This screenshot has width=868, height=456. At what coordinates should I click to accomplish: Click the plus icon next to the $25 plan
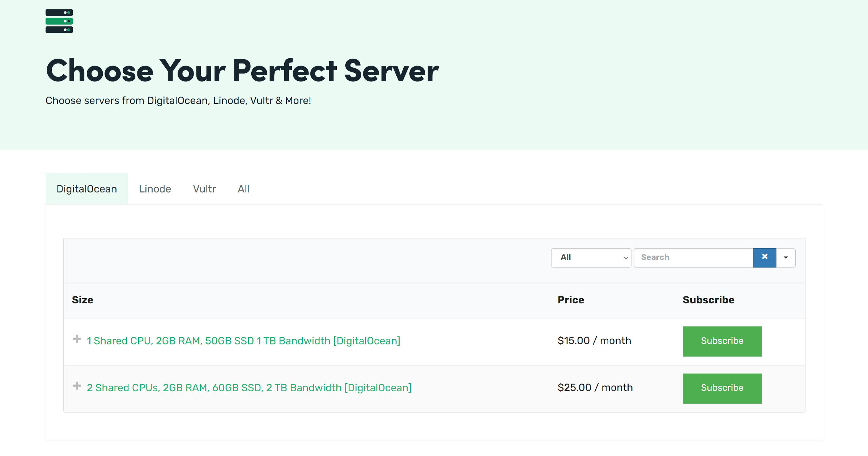(76, 386)
